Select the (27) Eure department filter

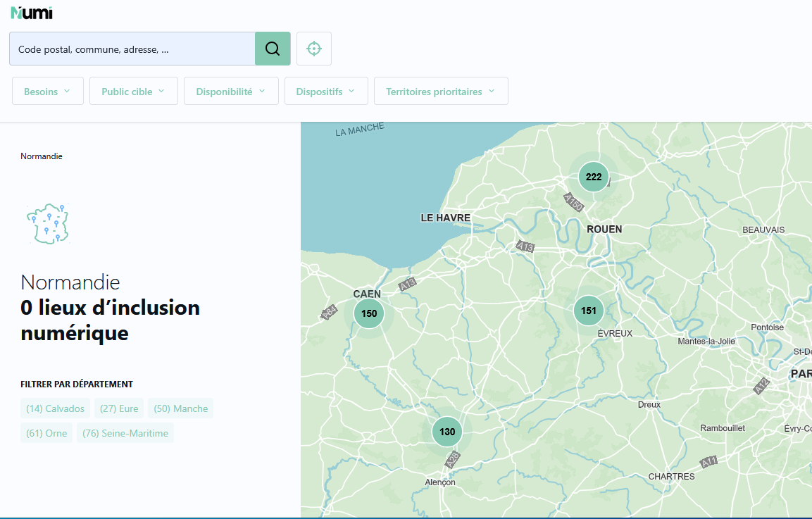(x=119, y=408)
